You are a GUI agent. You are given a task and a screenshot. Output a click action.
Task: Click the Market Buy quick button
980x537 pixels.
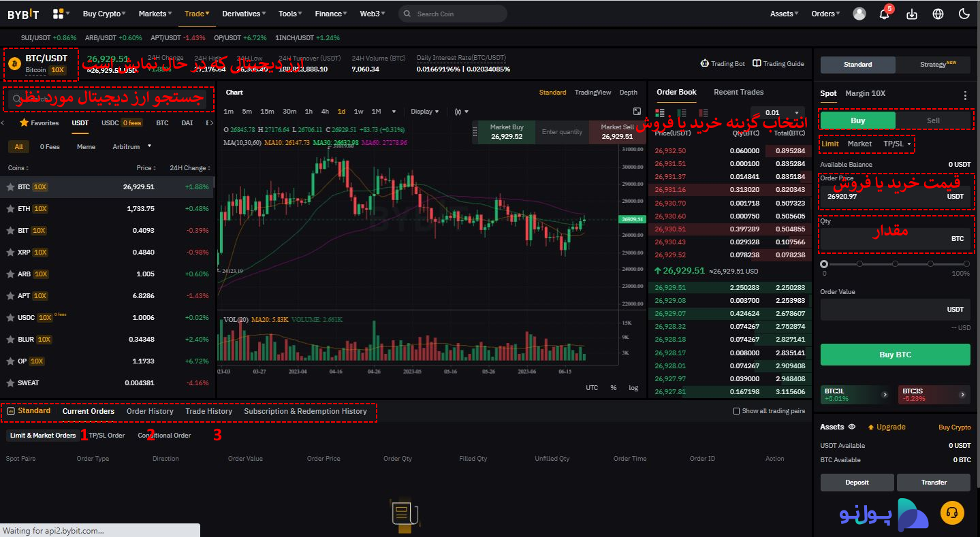tap(507, 132)
